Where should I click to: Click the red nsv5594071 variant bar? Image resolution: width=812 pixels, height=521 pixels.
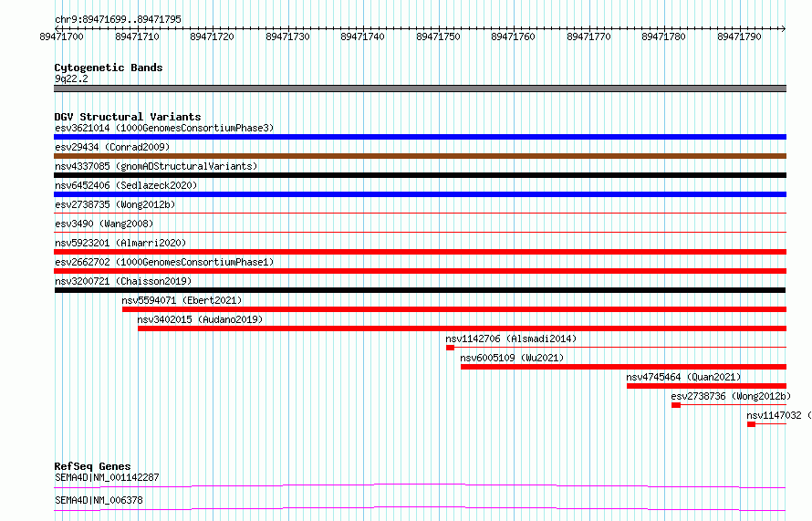point(454,309)
